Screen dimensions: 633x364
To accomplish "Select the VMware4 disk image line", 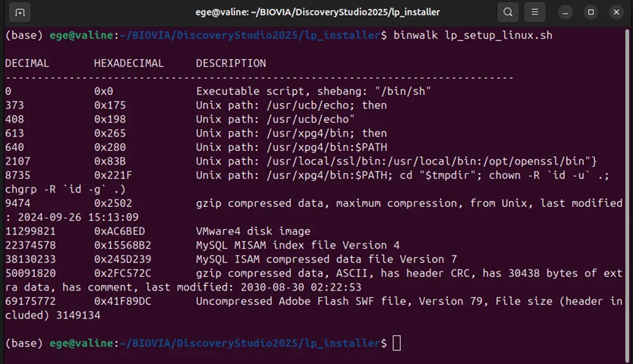I will pyautogui.click(x=158, y=231).
